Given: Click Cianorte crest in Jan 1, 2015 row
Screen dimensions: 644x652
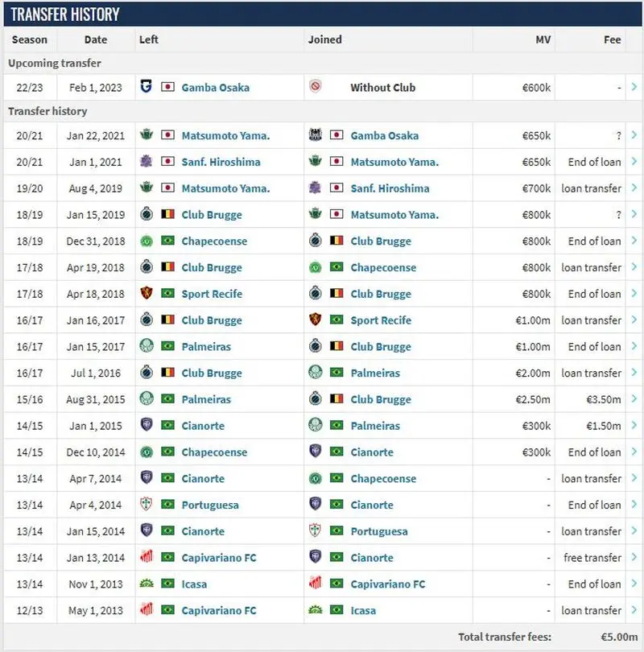Looking at the screenshot, I should (146, 424).
